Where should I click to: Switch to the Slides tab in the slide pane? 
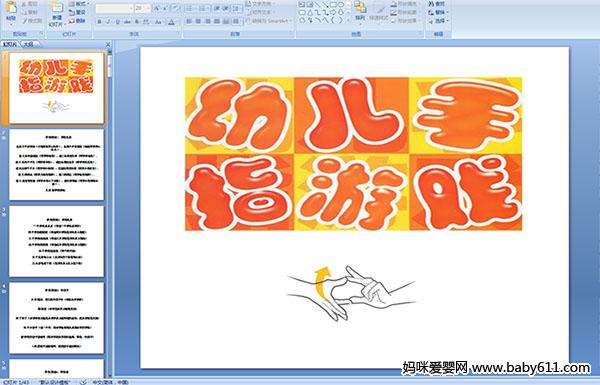pos(10,44)
